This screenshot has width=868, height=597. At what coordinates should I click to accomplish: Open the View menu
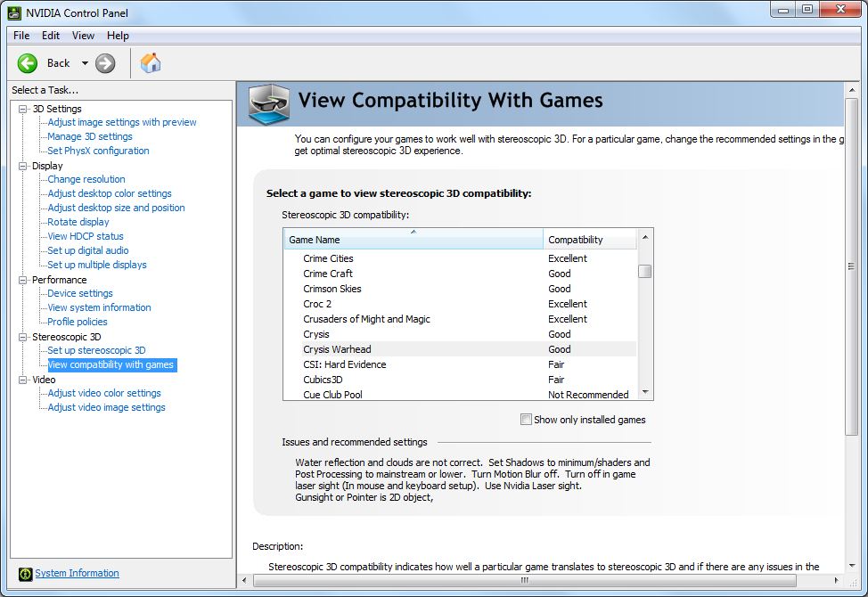83,36
